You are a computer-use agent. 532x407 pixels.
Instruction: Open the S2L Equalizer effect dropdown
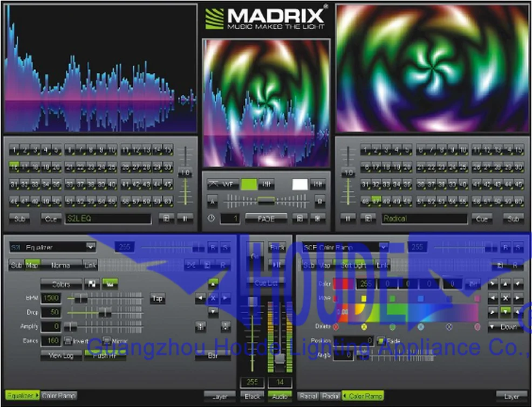coord(91,247)
